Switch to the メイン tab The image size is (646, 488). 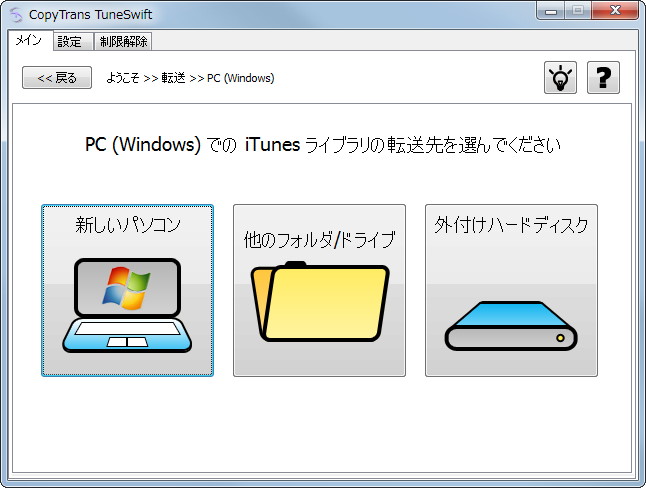(x=30, y=40)
